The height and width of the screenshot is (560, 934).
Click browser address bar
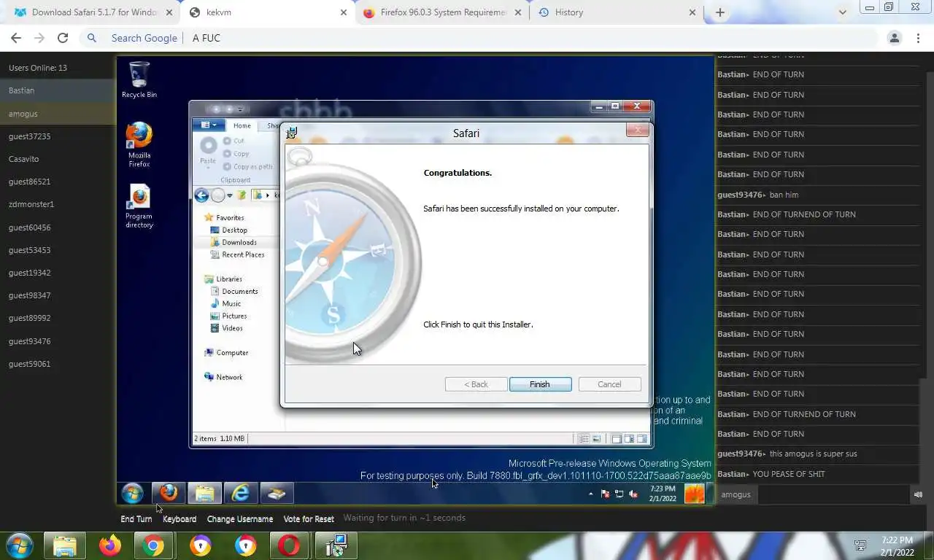coord(478,38)
